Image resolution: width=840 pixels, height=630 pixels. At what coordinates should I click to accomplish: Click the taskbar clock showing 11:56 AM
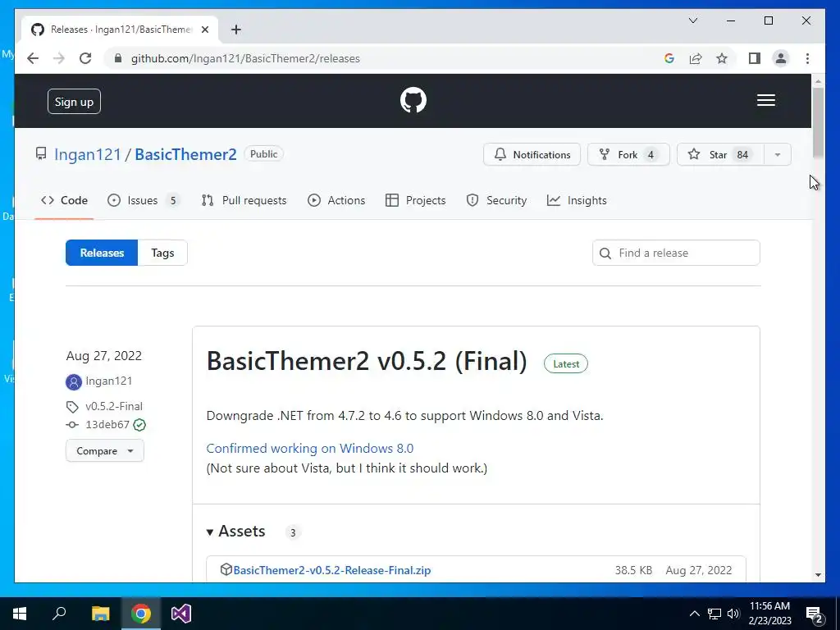769,614
